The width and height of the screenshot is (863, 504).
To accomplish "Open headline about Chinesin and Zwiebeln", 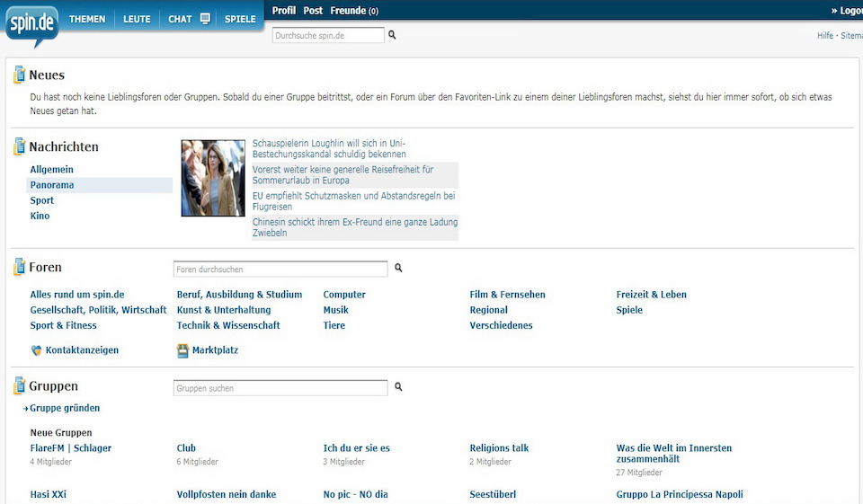I will point(355,227).
